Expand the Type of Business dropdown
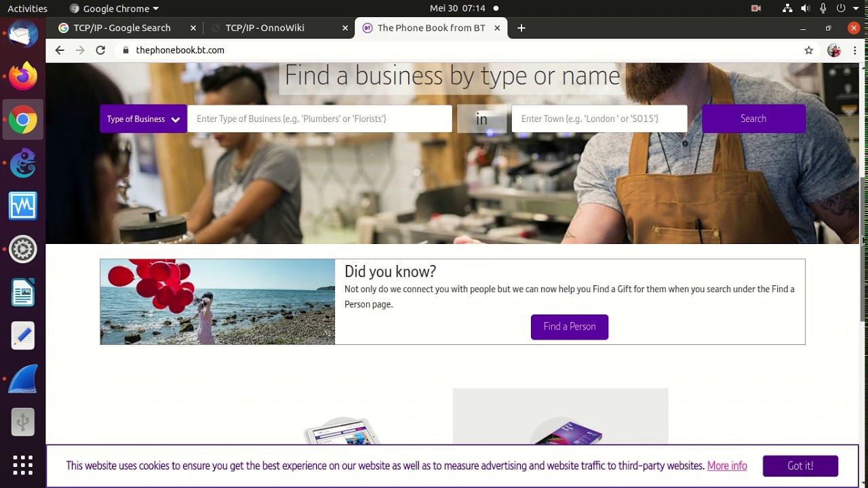The width and height of the screenshot is (868, 488). [x=143, y=119]
